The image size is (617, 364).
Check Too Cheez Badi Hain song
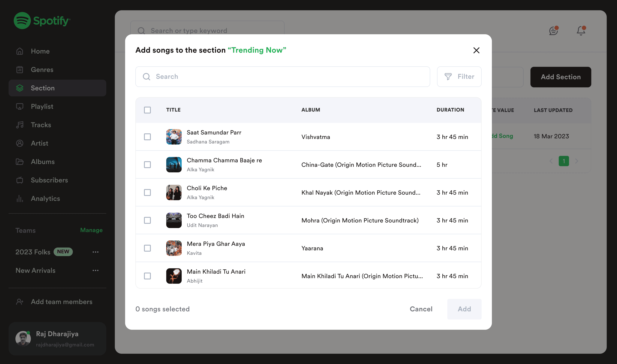(147, 220)
